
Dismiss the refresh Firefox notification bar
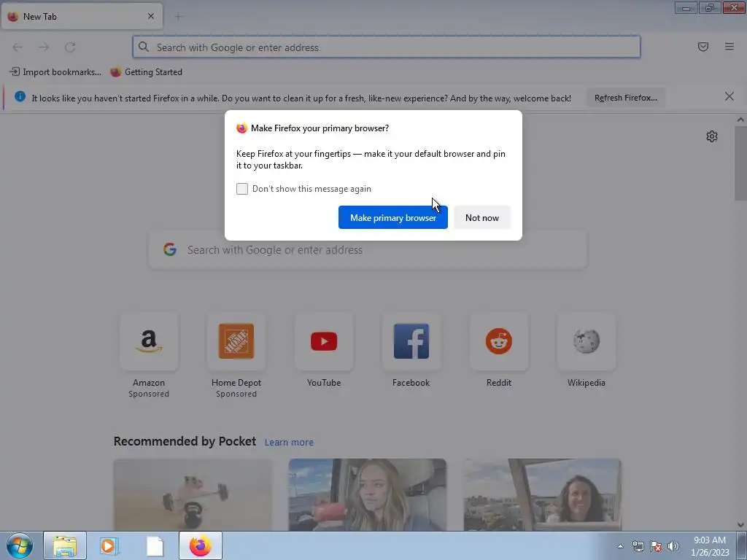pos(729,97)
